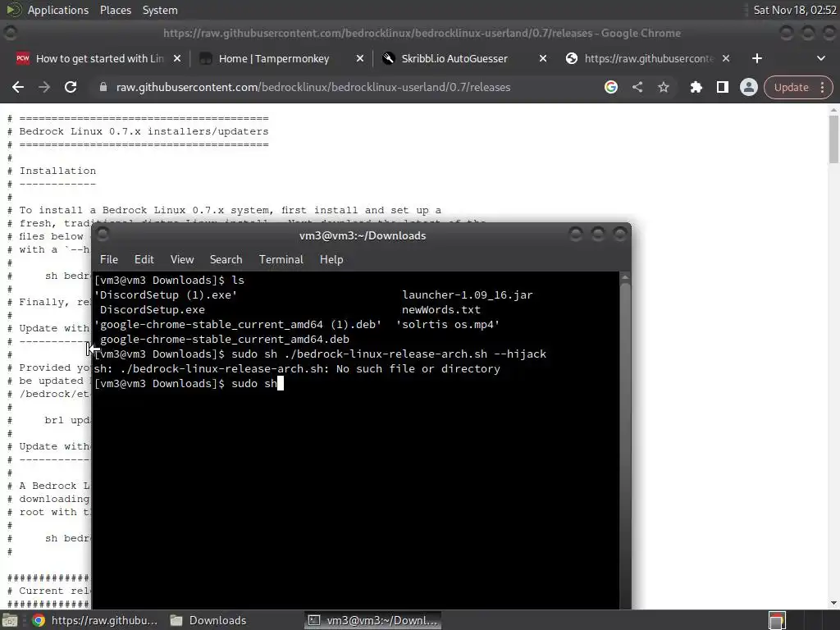Open the System menu

160,10
